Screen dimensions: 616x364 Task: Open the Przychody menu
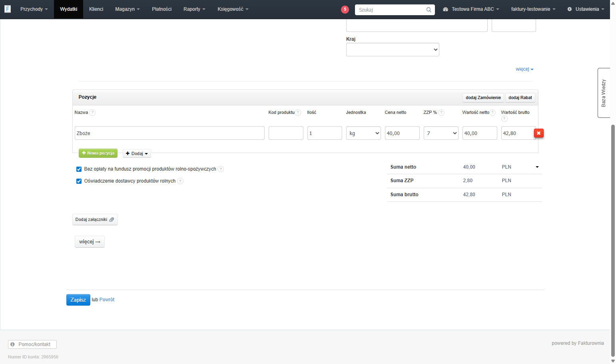[34, 9]
